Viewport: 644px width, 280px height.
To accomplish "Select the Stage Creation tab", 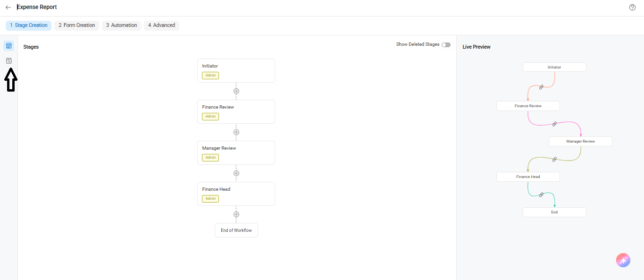I will coord(29,25).
